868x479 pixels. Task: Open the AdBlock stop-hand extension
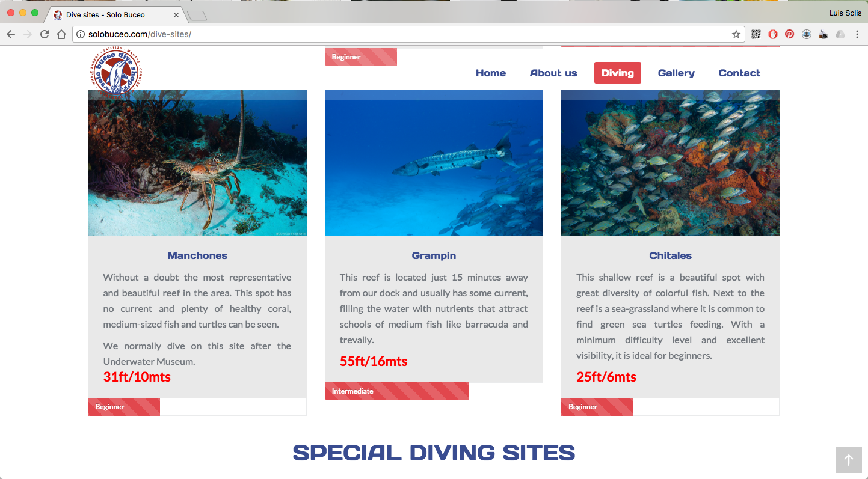tap(773, 34)
